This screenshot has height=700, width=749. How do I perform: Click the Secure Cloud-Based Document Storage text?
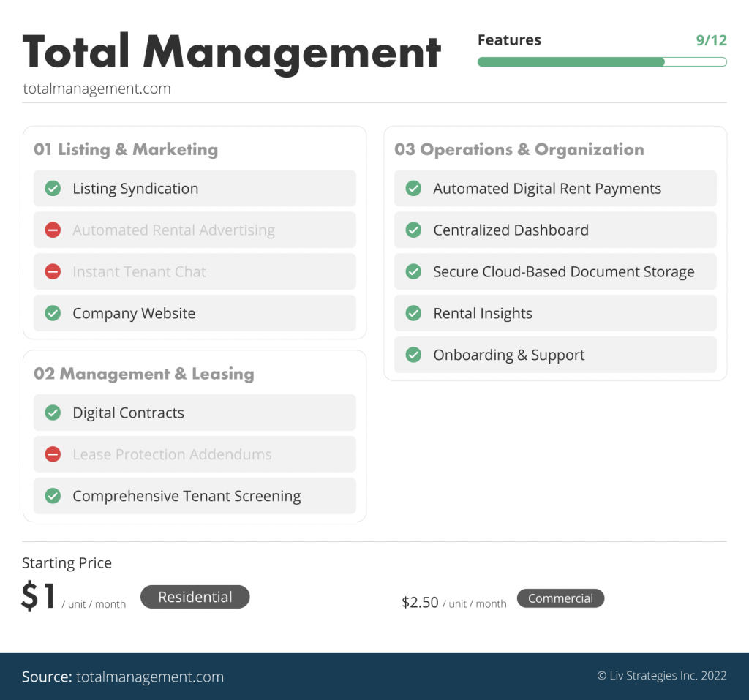(x=564, y=272)
